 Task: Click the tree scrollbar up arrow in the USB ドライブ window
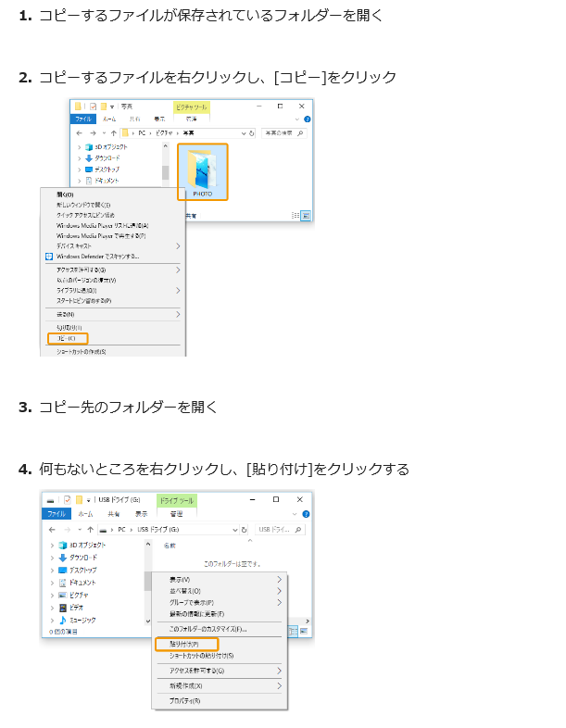(x=148, y=544)
